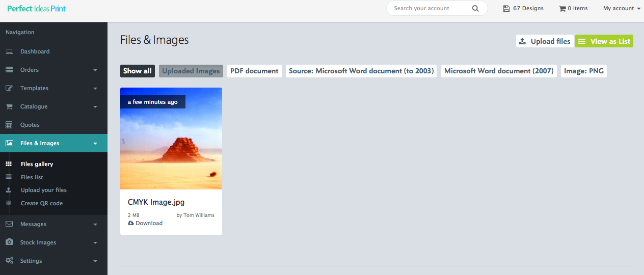Click the Messages envelope icon
The image size is (644, 275).
[9, 224]
